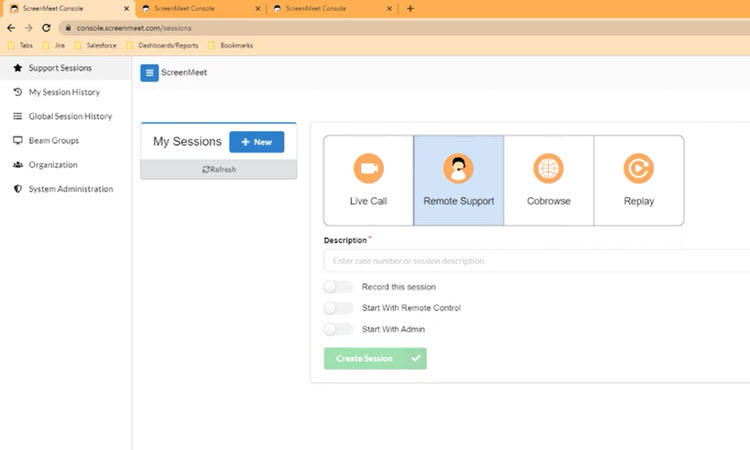This screenshot has width=750, height=450.
Task: Open the Salesforce bookmark folder
Action: click(96, 45)
